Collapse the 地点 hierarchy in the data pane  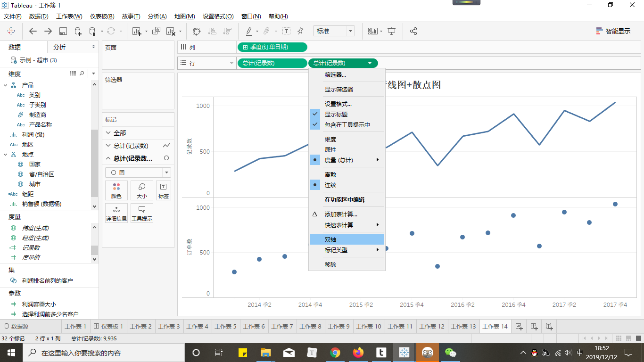pos(6,154)
